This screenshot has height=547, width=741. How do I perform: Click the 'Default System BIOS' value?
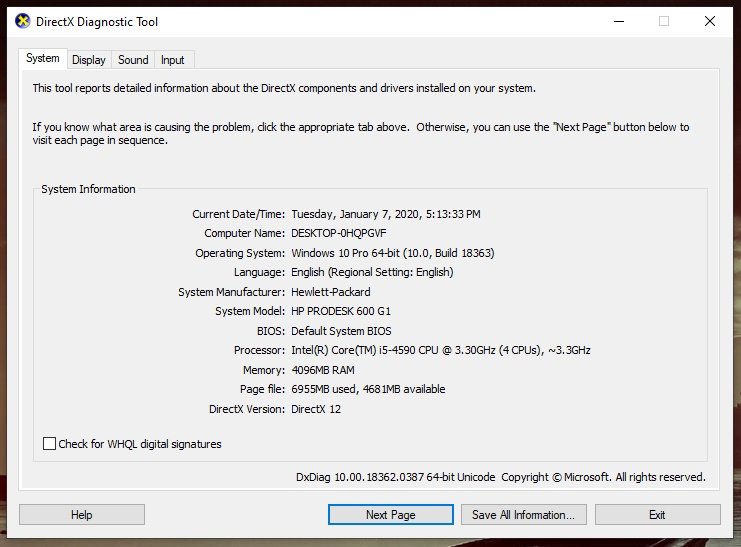(341, 331)
